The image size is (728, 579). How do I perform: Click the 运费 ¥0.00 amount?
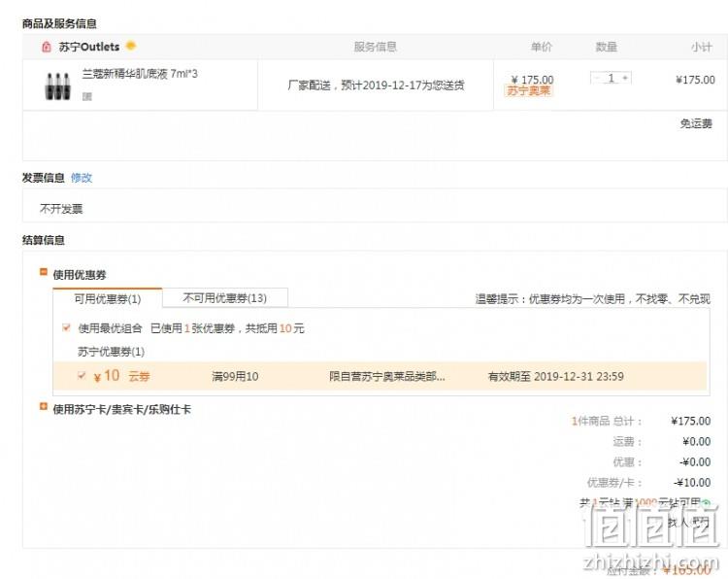coord(696,441)
